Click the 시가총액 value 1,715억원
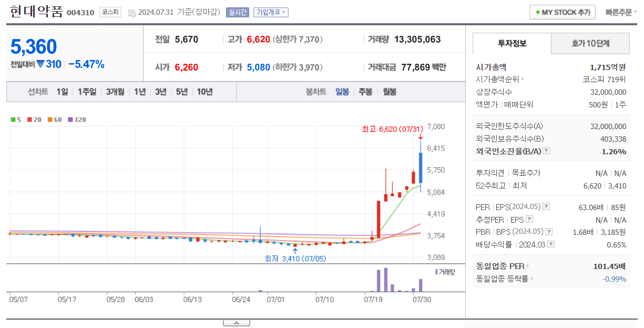 608,67
